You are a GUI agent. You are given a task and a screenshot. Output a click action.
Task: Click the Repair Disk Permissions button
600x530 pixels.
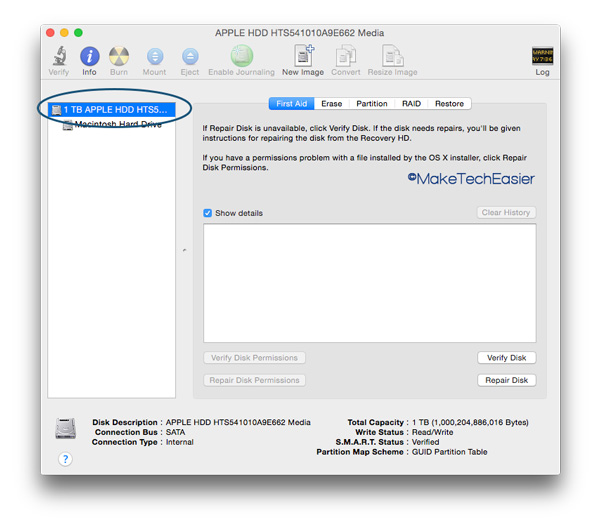(254, 380)
